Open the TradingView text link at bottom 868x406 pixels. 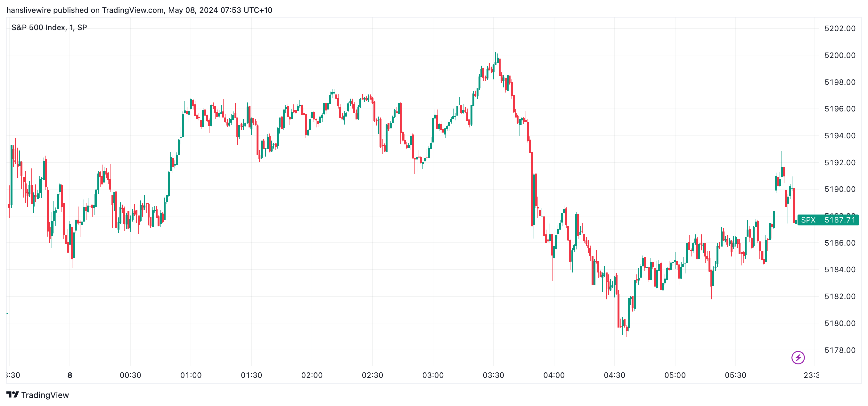[45, 395]
